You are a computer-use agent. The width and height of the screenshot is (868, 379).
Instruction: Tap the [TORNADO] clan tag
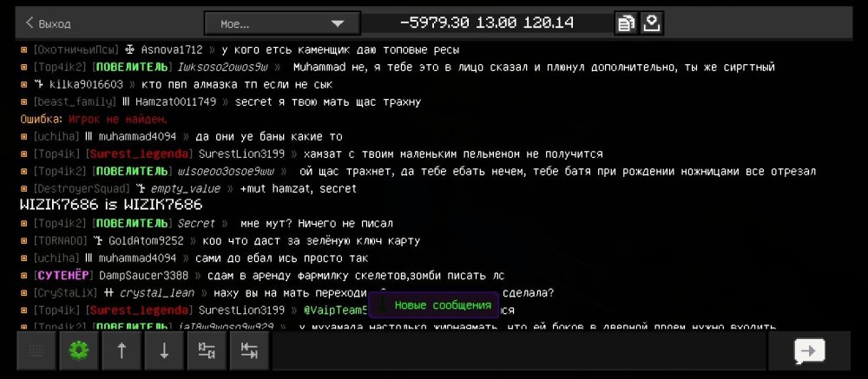pos(61,241)
